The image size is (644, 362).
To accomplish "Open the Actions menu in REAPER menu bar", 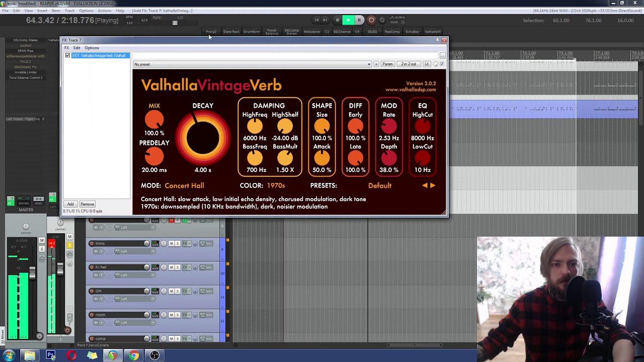I will point(105,11).
